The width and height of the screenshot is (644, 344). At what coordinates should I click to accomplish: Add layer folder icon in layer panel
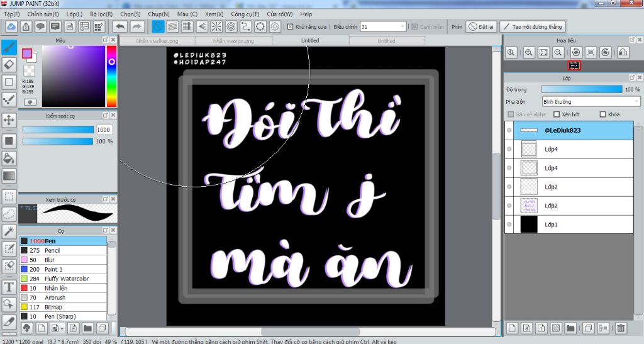point(570,328)
